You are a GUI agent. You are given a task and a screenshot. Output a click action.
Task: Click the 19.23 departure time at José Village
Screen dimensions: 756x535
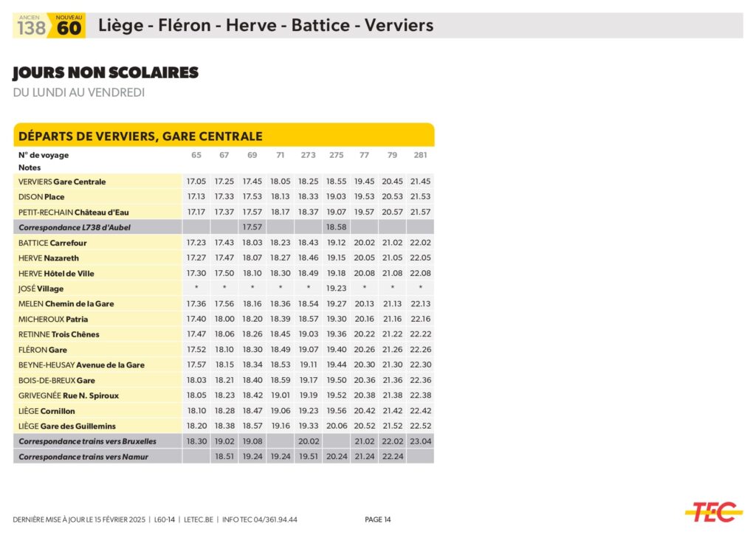[x=336, y=289]
